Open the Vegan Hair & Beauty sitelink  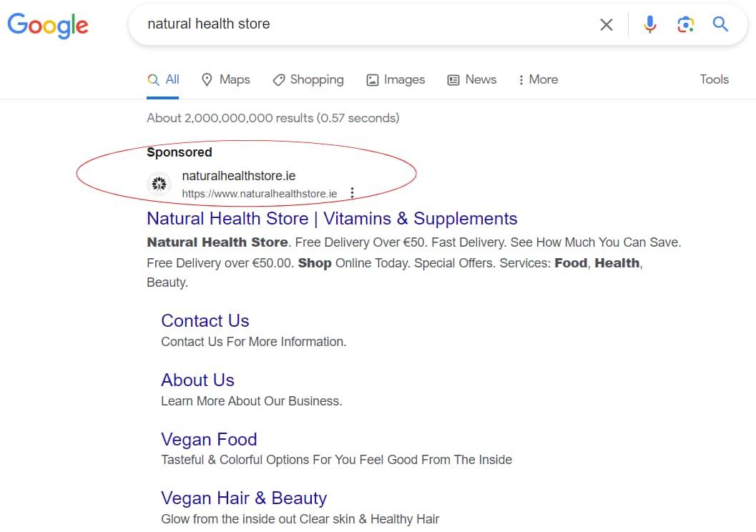244,498
